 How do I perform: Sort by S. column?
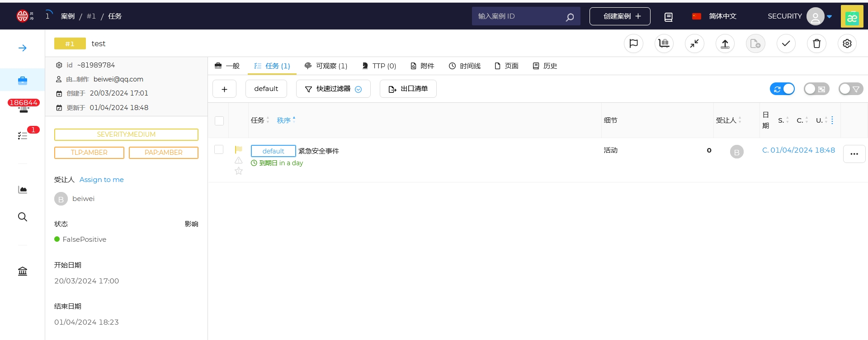pos(783,120)
